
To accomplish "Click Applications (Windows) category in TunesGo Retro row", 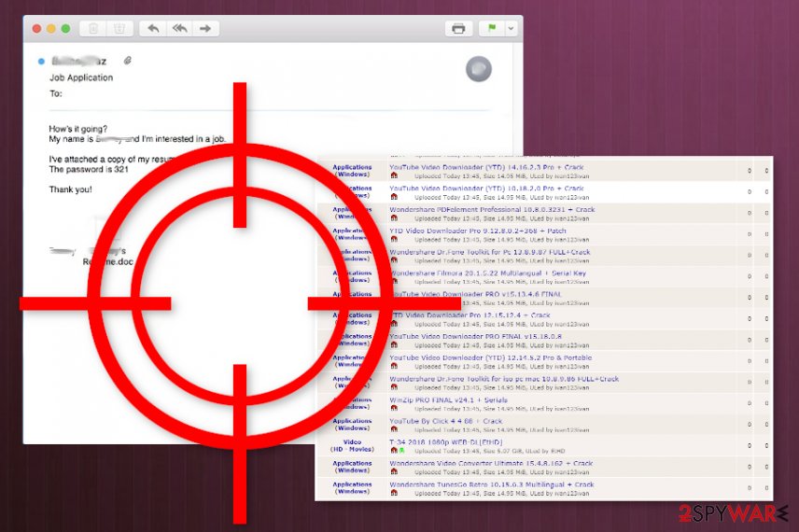I will pos(352,488).
